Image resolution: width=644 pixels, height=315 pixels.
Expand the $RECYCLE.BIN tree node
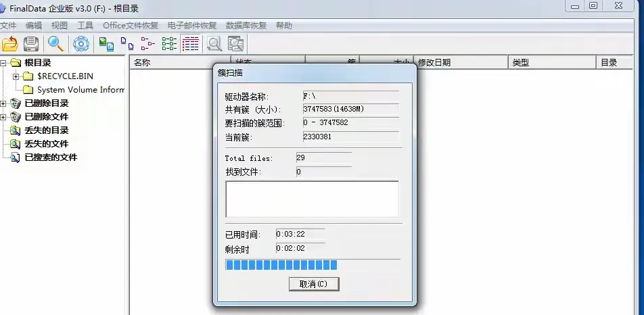[16, 76]
